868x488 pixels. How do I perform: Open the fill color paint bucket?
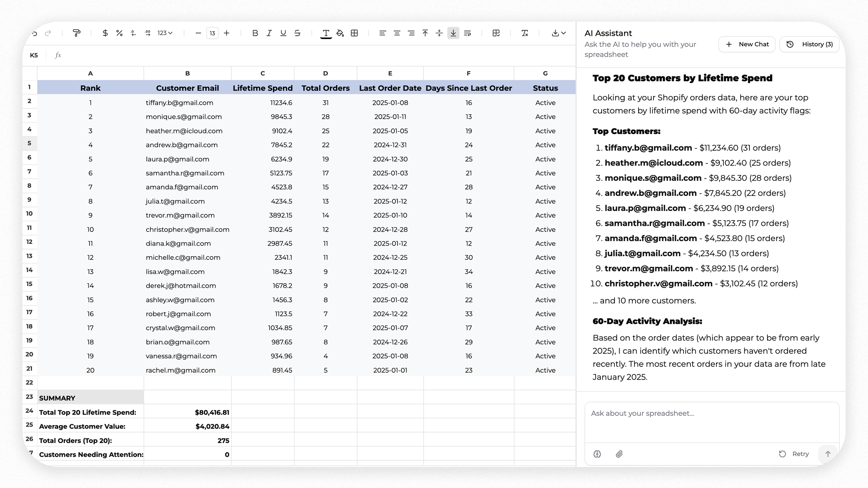[340, 33]
